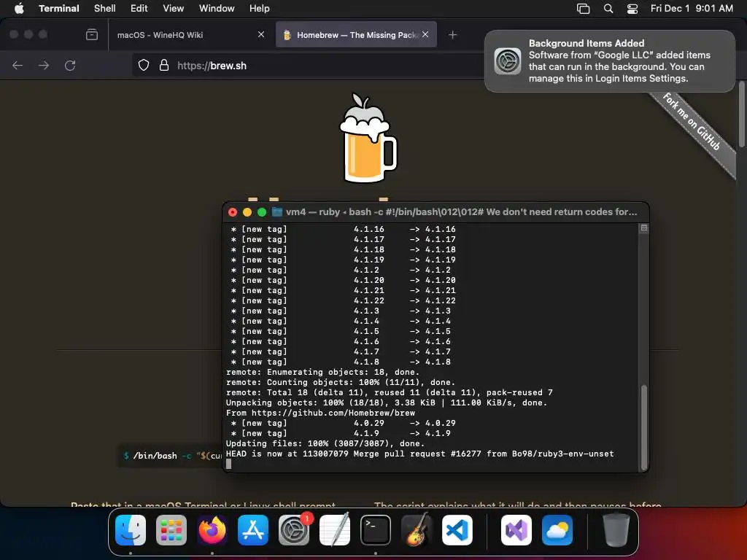Click the Terminal window scrollbar
The height and width of the screenshot is (560, 747).
click(644, 427)
